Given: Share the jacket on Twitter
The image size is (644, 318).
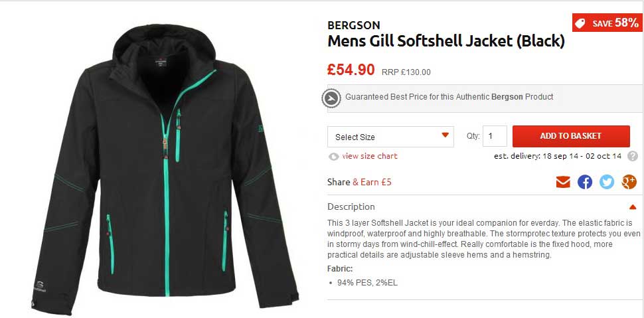Looking at the screenshot, I should click(x=607, y=182).
